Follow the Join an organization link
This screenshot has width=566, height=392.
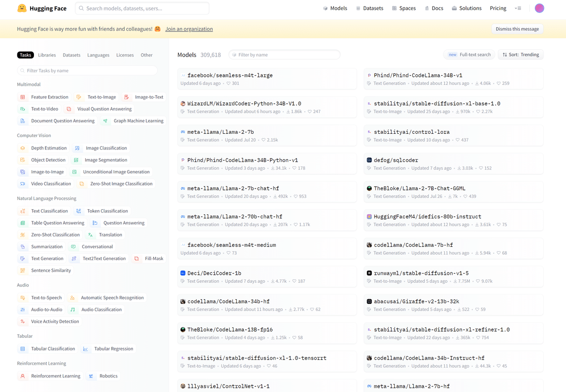point(189,29)
